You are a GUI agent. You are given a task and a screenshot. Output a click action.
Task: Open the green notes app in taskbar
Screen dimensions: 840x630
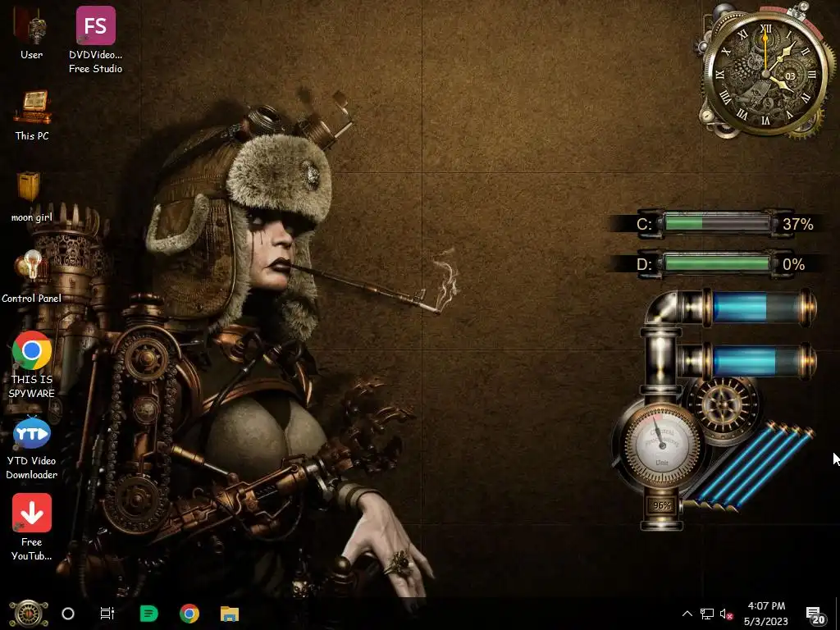pos(148,614)
